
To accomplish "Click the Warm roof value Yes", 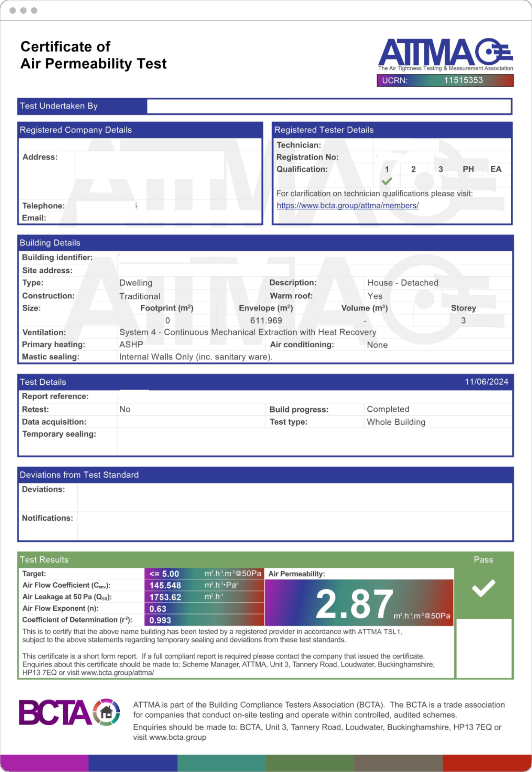I will point(375,296).
